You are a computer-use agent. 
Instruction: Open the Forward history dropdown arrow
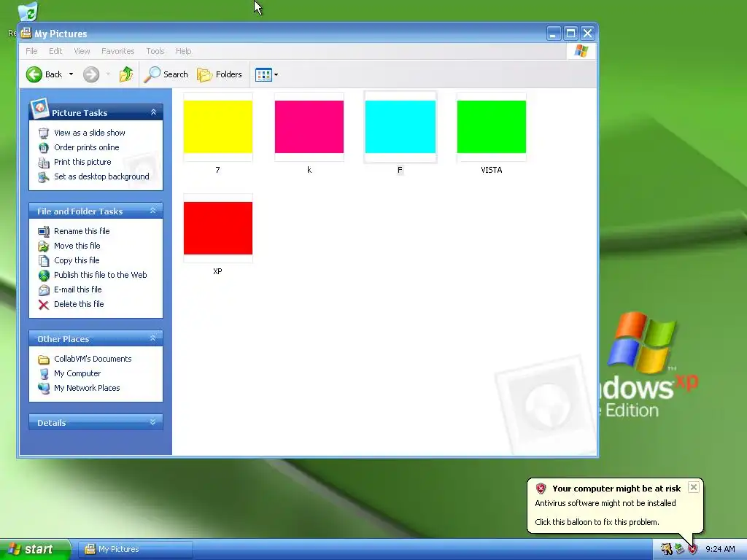(108, 74)
